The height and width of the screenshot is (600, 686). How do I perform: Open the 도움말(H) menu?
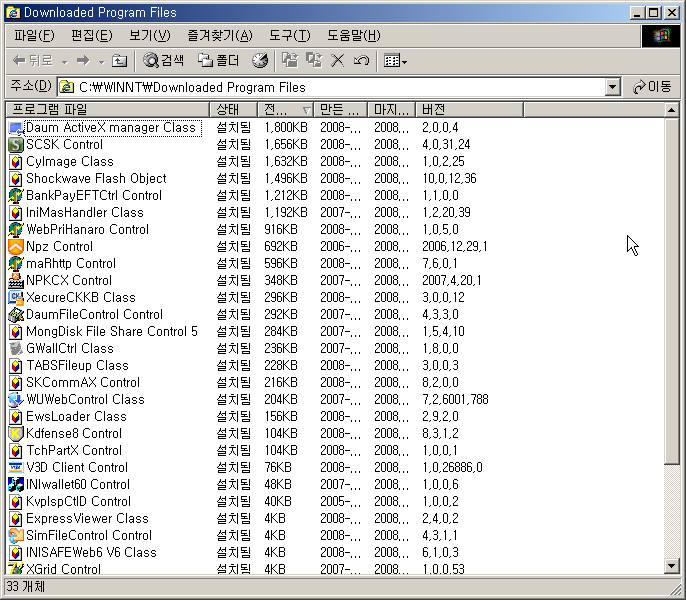(354, 35)
